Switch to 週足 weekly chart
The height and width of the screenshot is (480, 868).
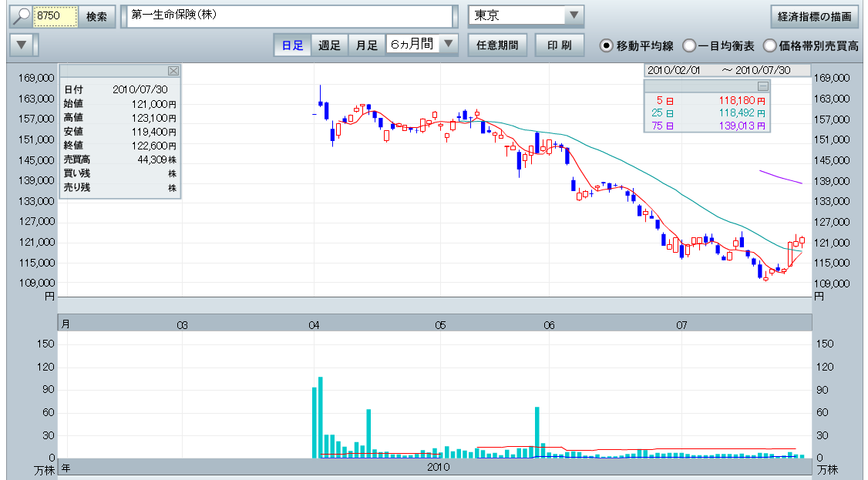[x=329, y=45]
